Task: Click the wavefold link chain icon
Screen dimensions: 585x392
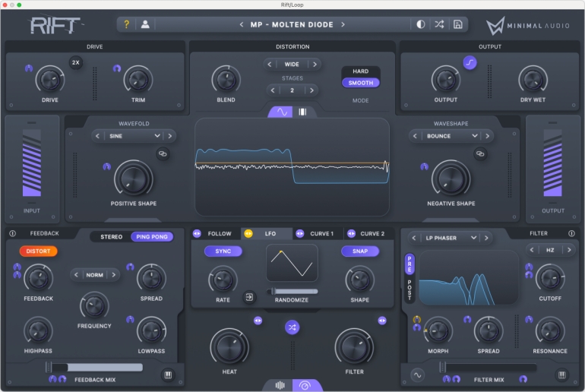Action: 163,153
